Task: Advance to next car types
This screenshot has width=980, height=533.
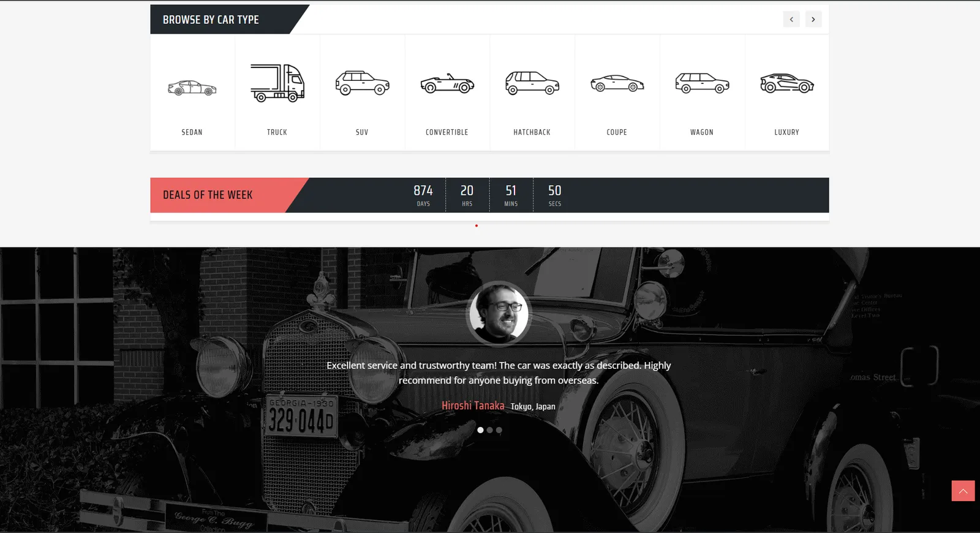Action: [813, 19]
